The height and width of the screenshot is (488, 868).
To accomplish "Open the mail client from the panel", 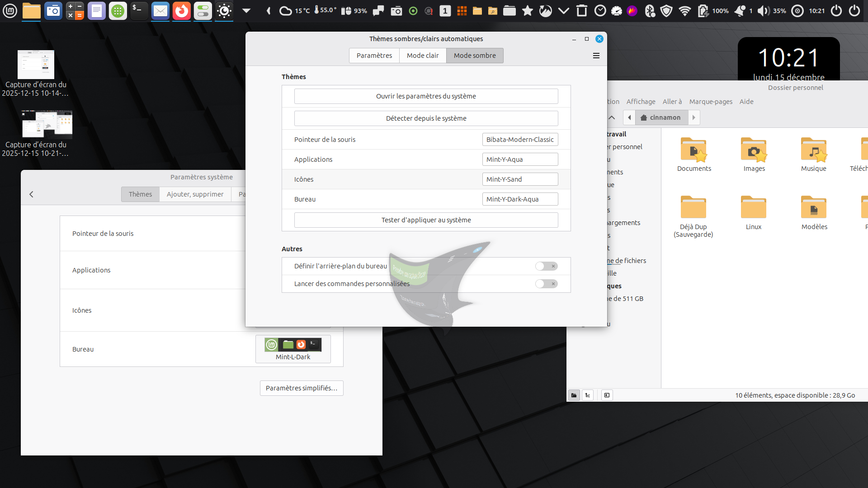I will [x=160, y=11].
